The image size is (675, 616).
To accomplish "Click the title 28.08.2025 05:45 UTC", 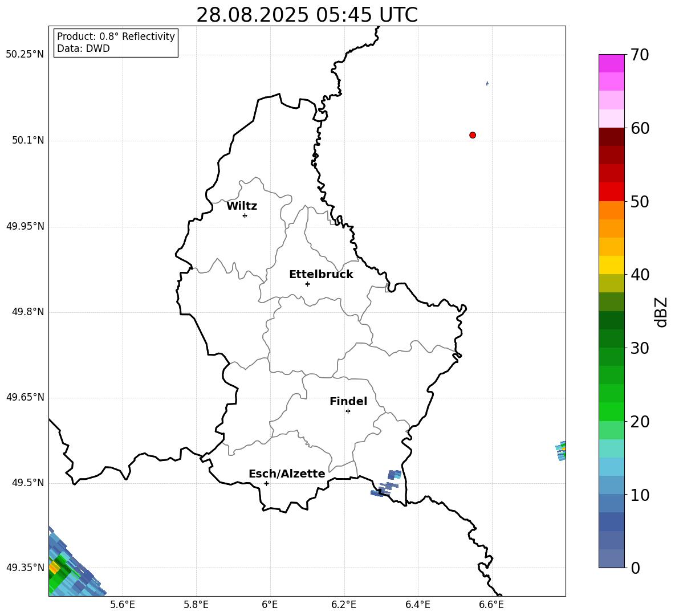I will point(307,15).
